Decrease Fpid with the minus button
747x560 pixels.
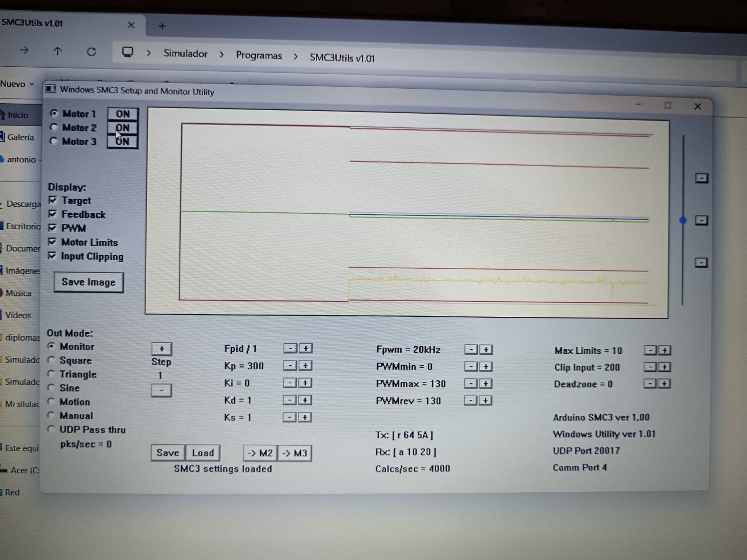pos(290,348)
